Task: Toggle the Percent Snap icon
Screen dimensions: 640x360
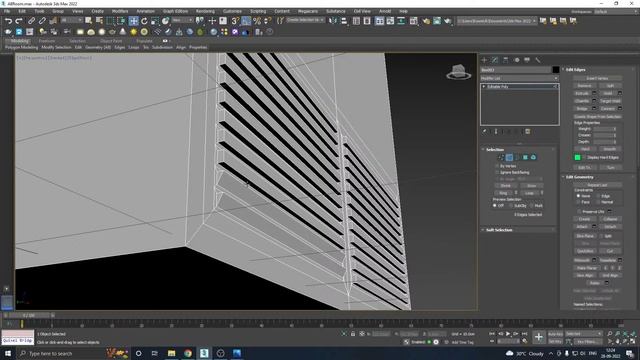Action: (x=257, y=21)
